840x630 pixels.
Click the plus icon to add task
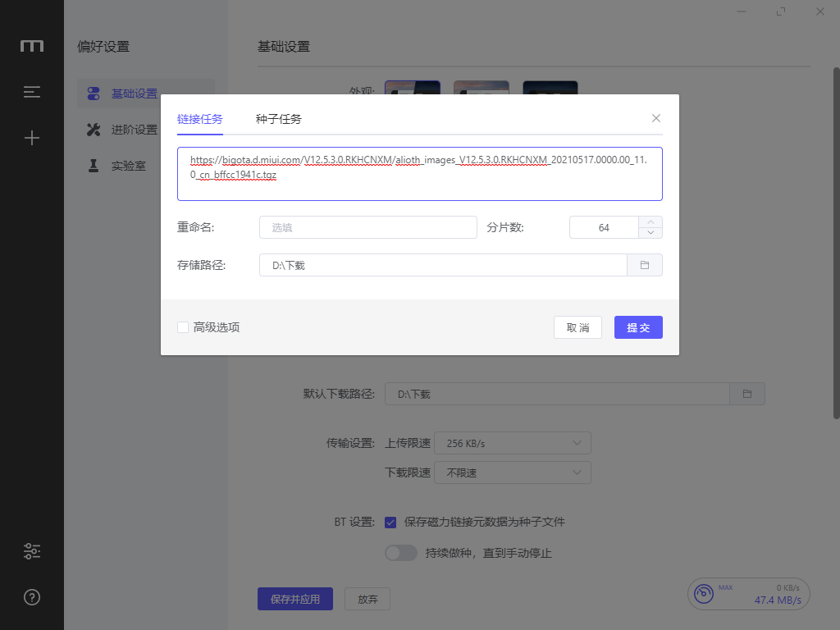tap(32, 138)
